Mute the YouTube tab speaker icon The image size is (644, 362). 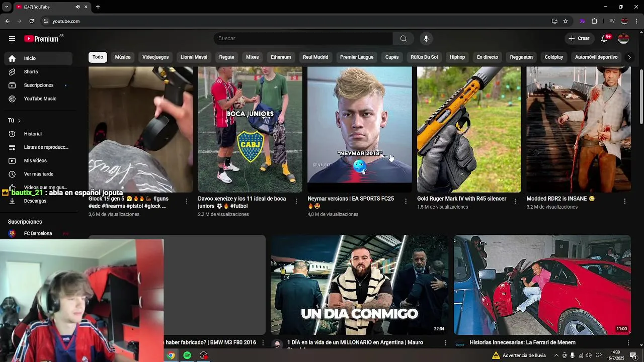[x=77, y=7]
